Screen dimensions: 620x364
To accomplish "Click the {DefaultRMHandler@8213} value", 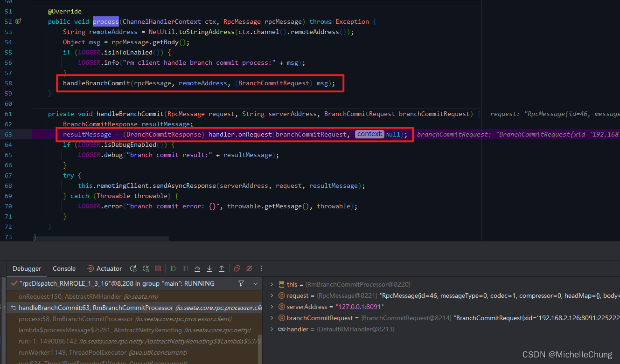I will pyautogui.click(x=355, y=329).
